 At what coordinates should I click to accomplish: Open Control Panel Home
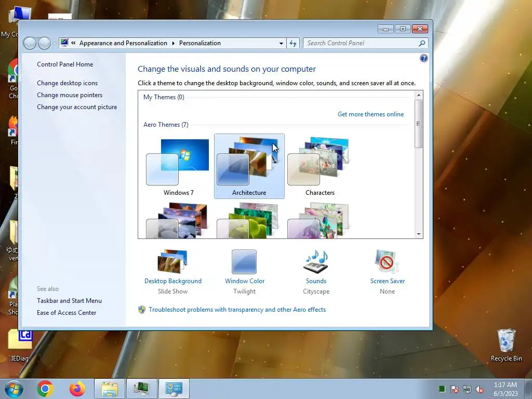(65, 64)
